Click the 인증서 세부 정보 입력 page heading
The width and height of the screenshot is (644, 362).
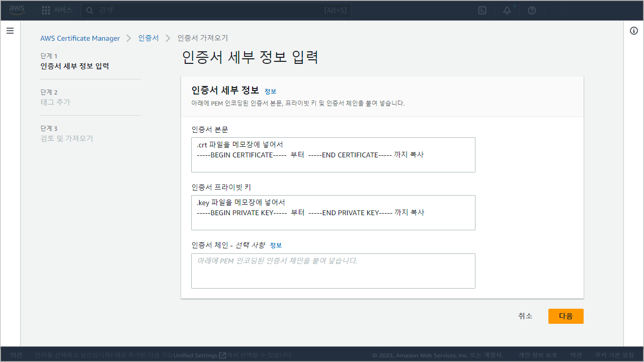click(250, 57)
